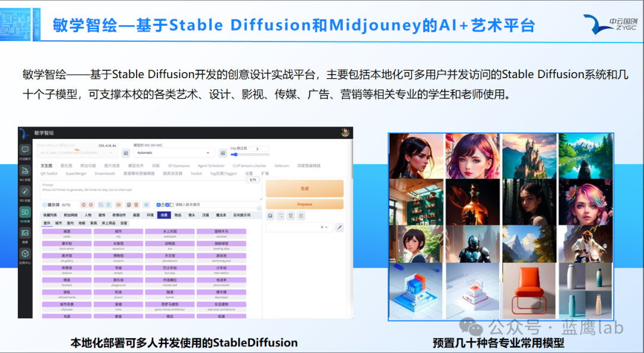Add the 旋转木马 carousel tag
Screen dimensions: 644x353
coord(221,234)
